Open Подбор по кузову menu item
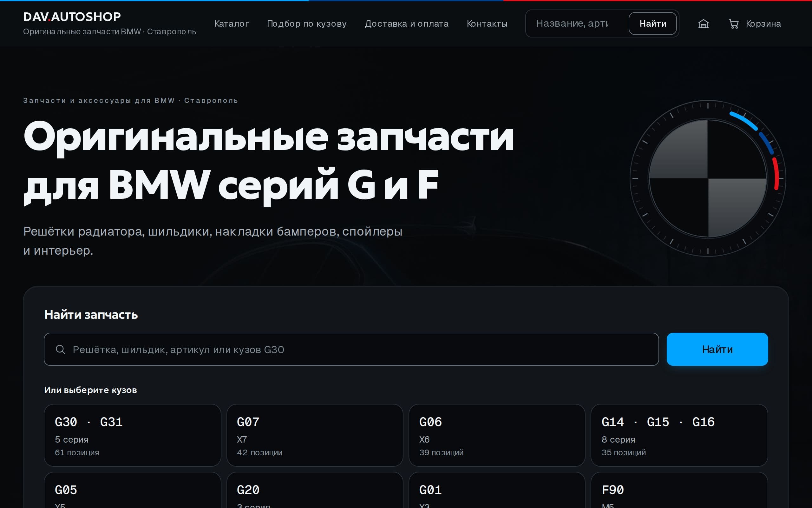The height and width of the screenshot is (508, 812). [307, 23]
